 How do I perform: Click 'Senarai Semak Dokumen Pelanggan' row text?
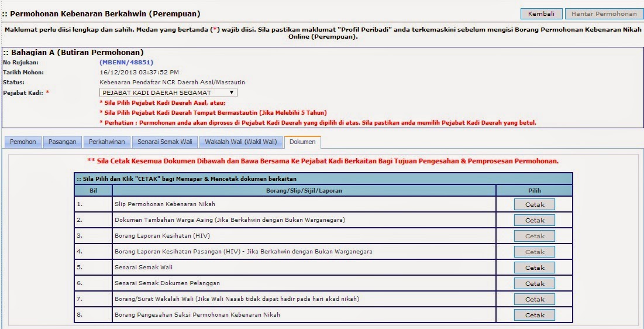click(167, 283)
